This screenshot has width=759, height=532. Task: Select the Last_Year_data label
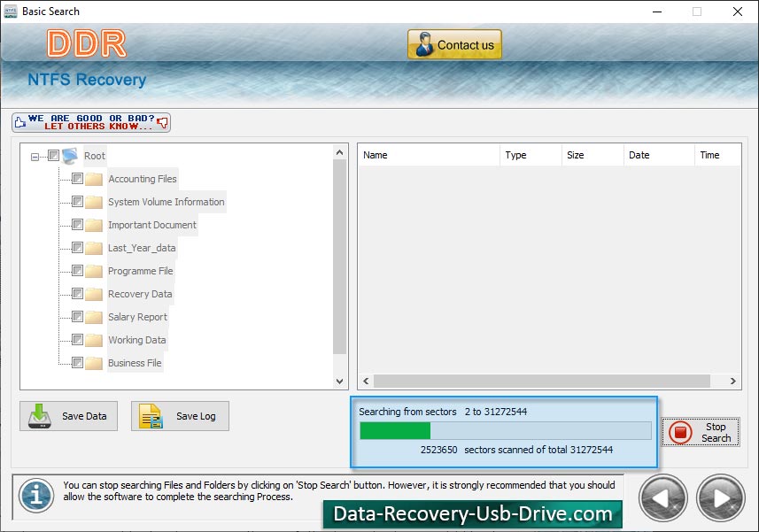pyautogui.click(x=142, y=248)
